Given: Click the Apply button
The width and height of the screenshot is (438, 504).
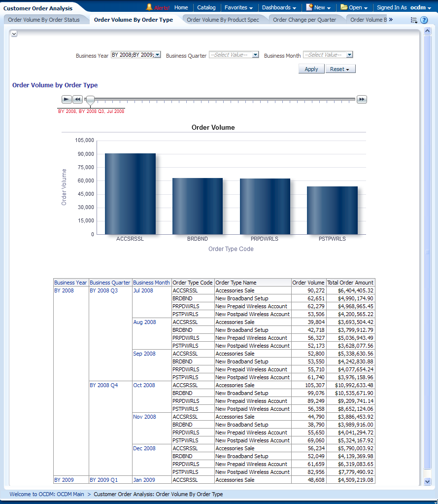Looking at the screenshot, I should (x=311, y=69).
